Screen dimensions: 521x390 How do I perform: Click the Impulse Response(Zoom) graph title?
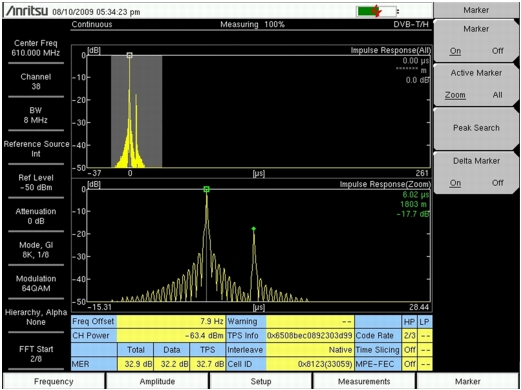pos(385,184)
